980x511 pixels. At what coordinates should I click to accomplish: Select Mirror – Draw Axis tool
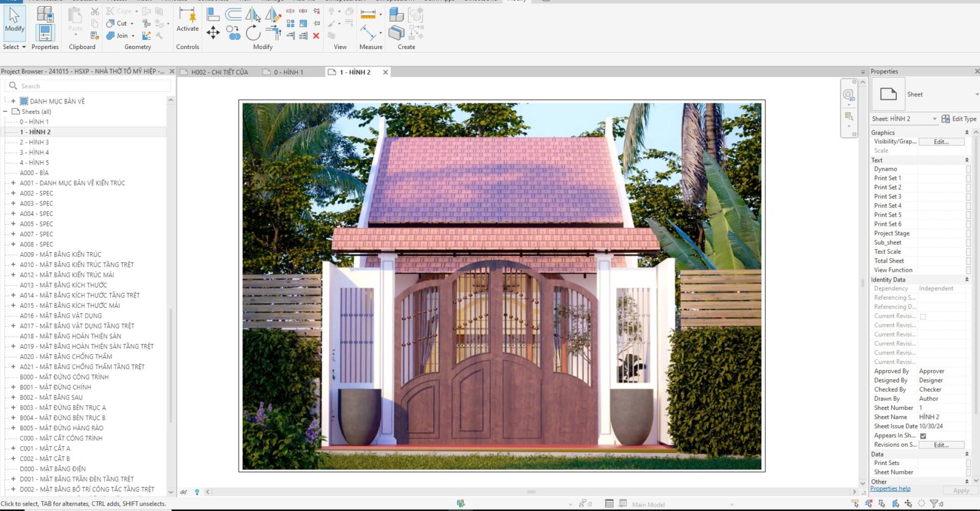click(273, 15)
